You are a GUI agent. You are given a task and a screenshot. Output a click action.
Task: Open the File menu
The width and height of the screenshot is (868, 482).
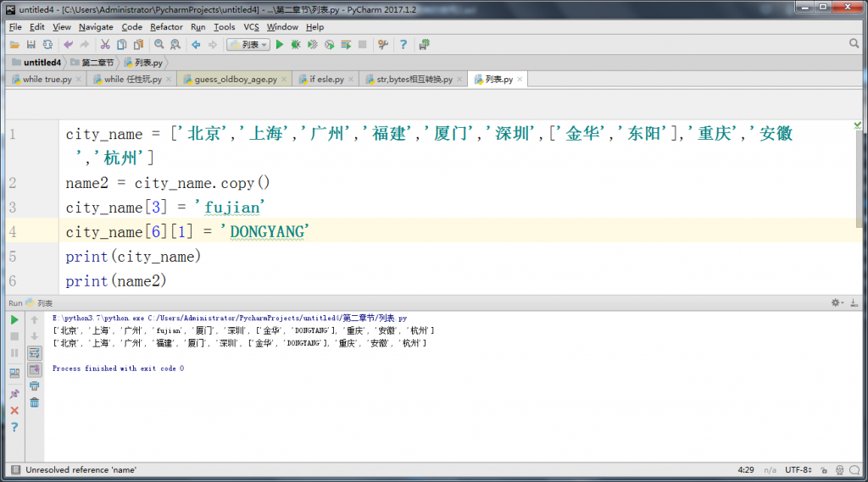15,27
